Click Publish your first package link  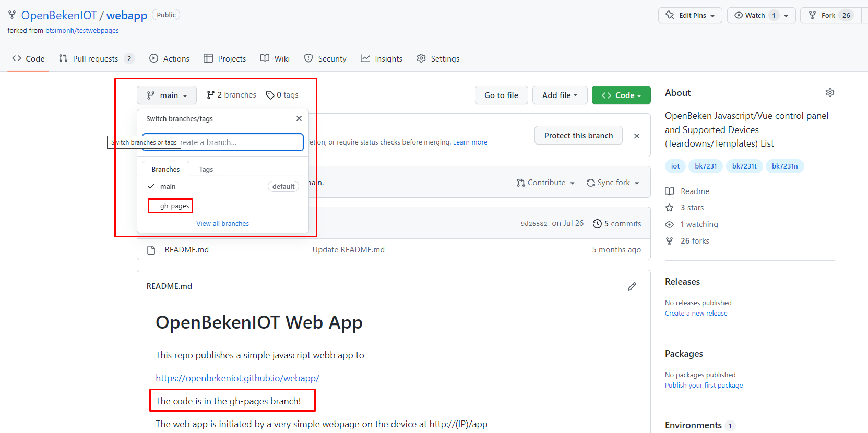704,385
